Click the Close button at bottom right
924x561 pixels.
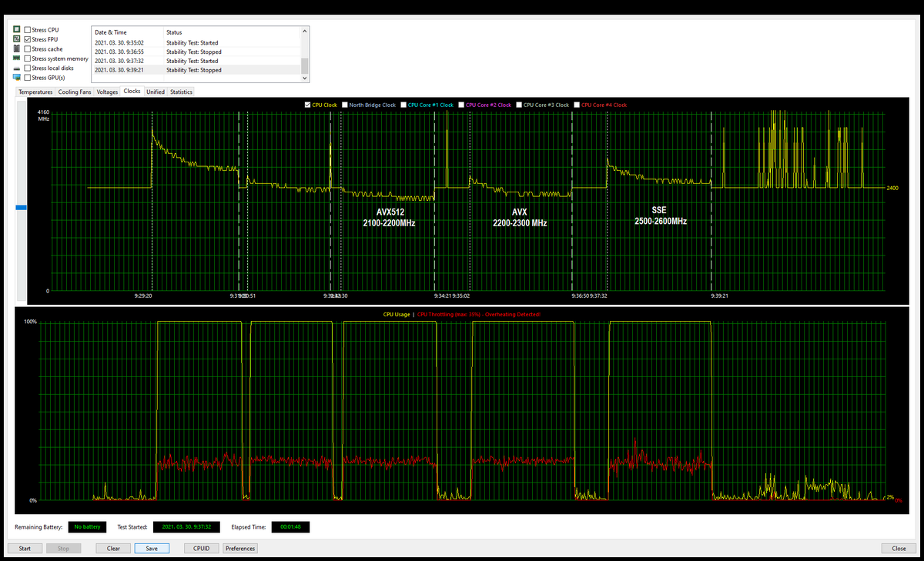click(x=899, y=549)
